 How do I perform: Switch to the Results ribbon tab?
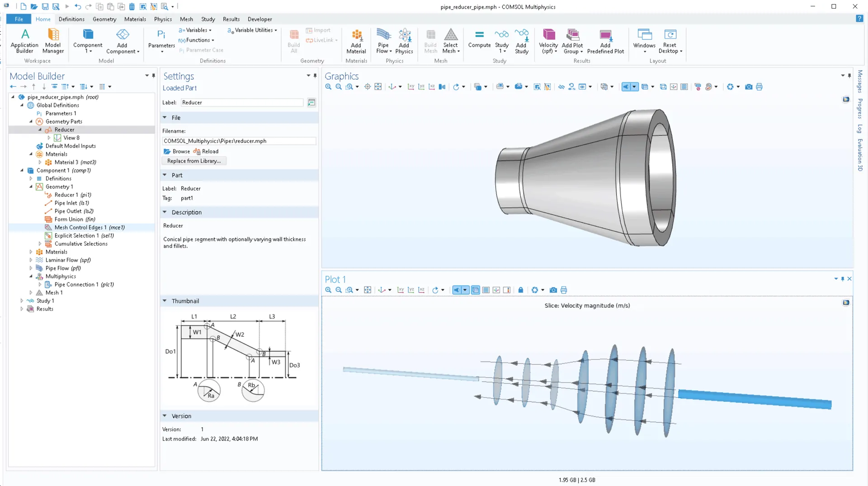(231, 19)
